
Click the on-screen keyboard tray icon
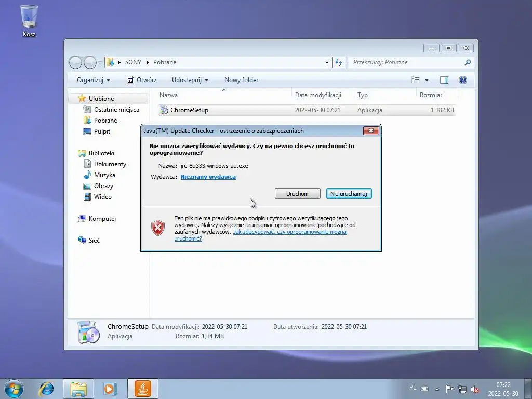(424, 389)
